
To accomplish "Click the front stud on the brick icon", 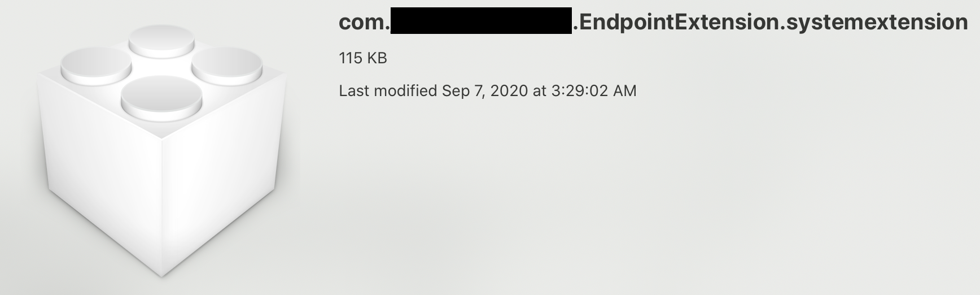I will click(x=161, y=94).
